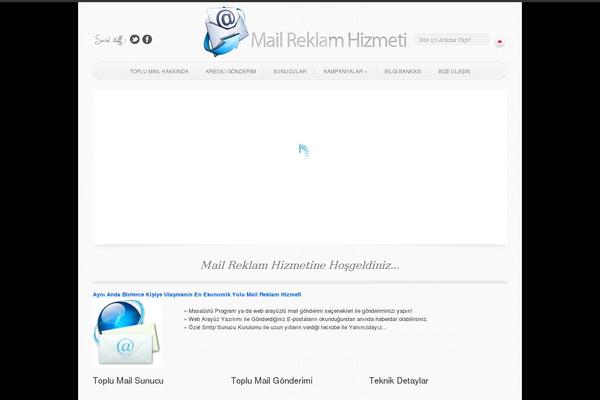Click the Toplu Mail Sunucu heading
The height and width of the screenshot is (400, 600).
tap(128, 380)
